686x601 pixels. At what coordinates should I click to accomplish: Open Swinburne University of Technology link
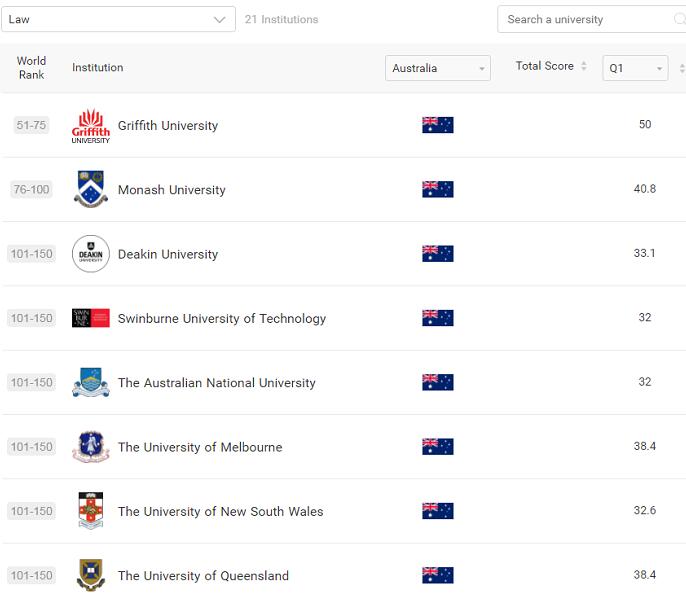221,318
